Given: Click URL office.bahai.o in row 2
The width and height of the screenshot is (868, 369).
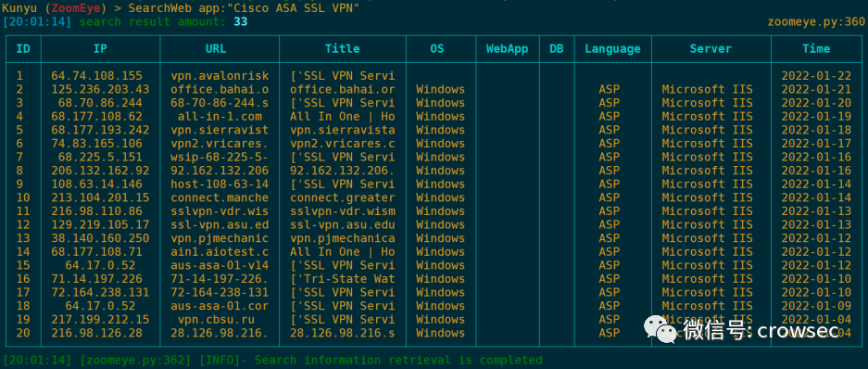Looking at the screenshot, I should coord(220,89).
